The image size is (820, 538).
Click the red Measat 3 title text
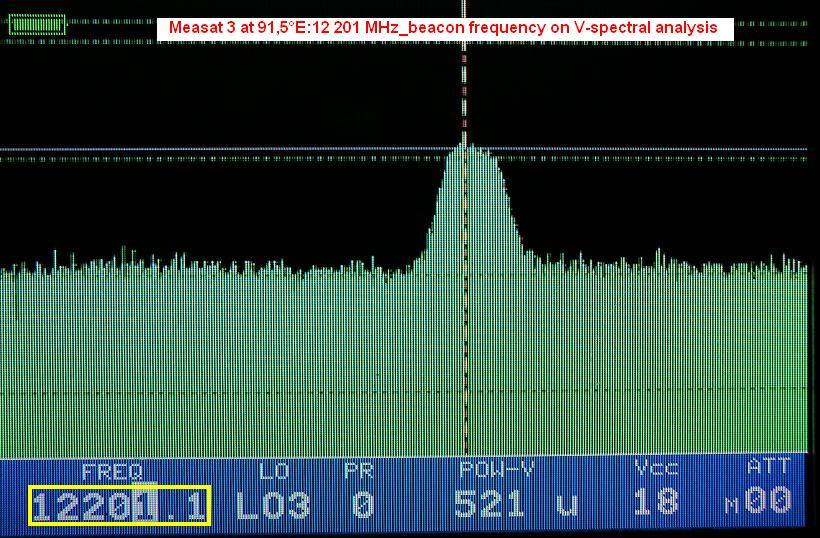(443, 29)
